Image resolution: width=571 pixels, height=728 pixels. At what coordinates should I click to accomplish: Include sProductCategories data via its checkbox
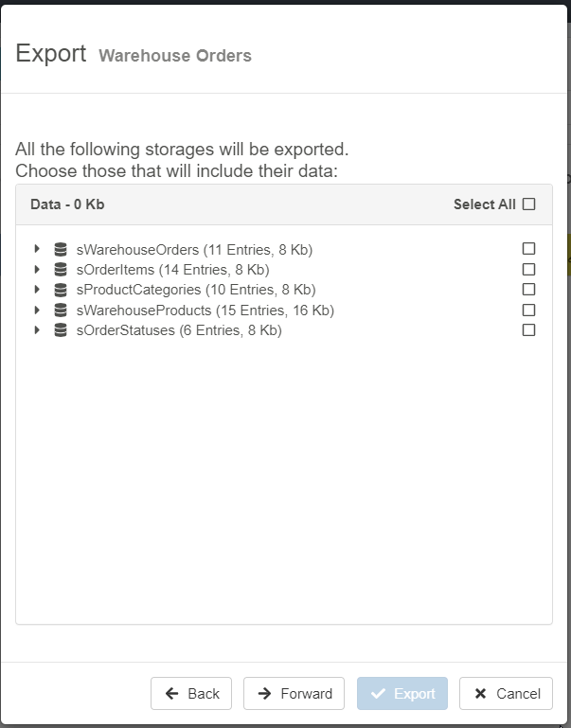click(528, 290)
